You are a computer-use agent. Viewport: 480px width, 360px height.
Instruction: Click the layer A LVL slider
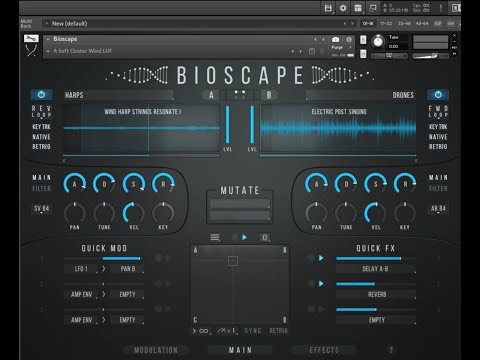point(228,125)
